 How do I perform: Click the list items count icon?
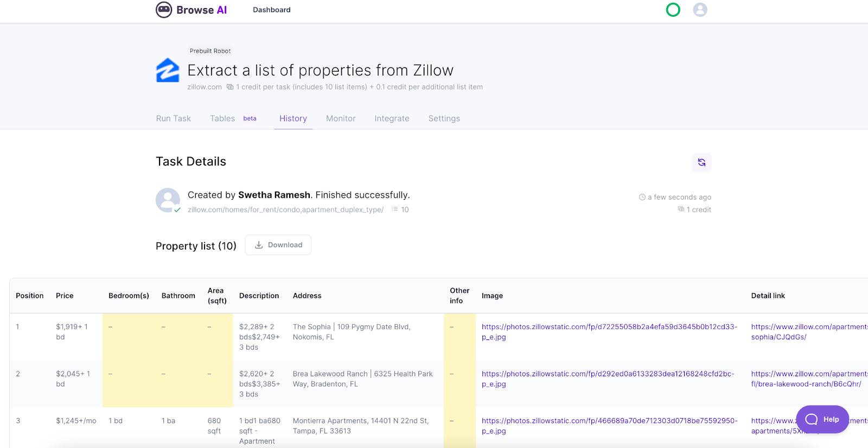click(395, 209)
